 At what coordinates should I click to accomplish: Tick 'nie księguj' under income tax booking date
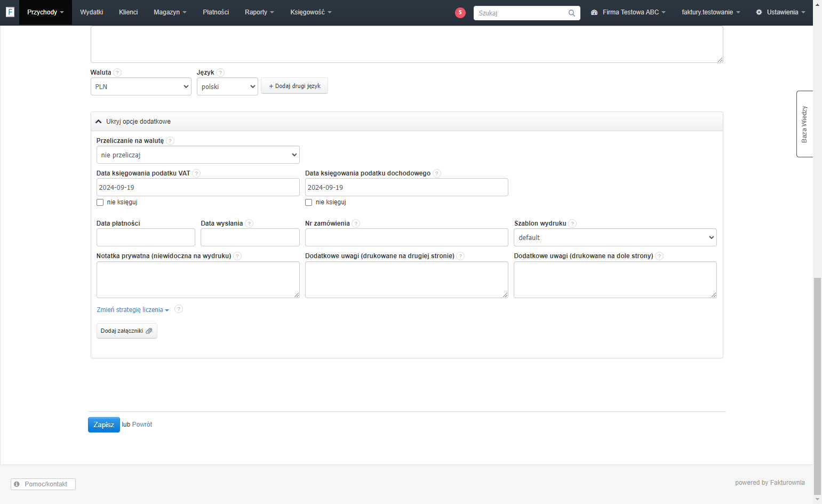[308, 203]
